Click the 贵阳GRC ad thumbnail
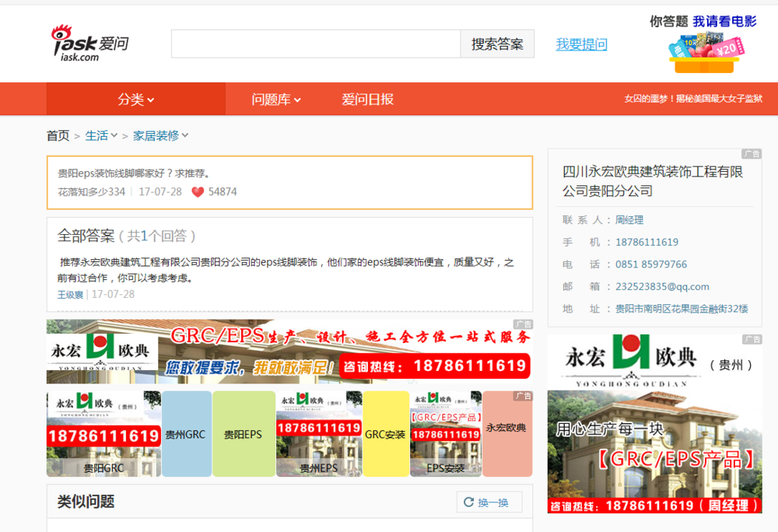 coord(103,434)
